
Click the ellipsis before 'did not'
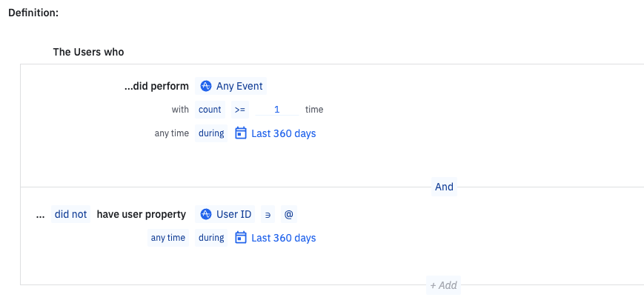coord(40,215)
